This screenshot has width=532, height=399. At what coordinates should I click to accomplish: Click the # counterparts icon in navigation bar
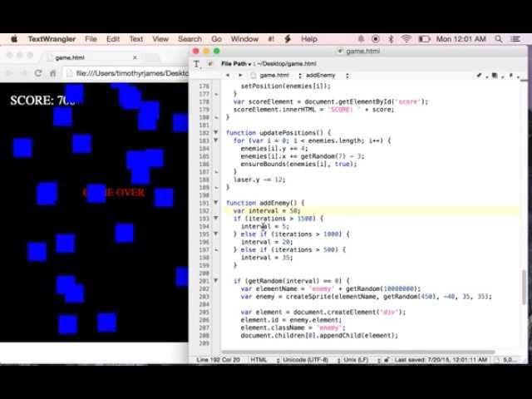512,76
